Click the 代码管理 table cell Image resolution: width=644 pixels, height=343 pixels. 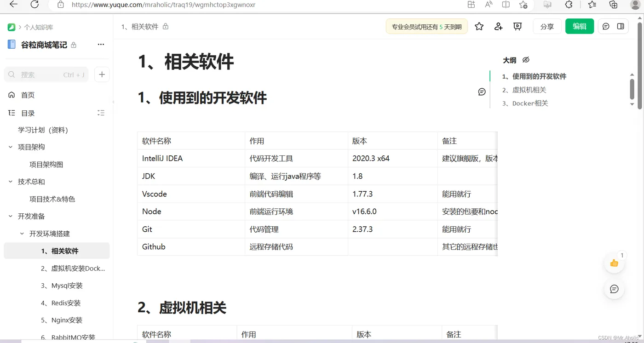(x=296, y=229)
